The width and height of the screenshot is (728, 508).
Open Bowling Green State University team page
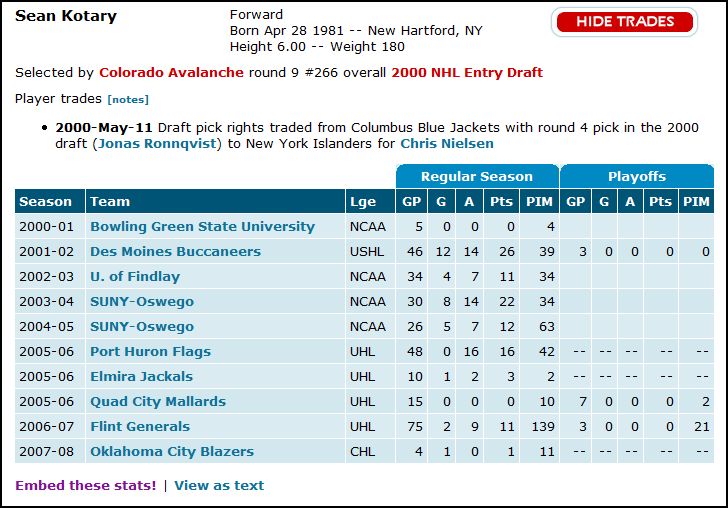(202, 227)
